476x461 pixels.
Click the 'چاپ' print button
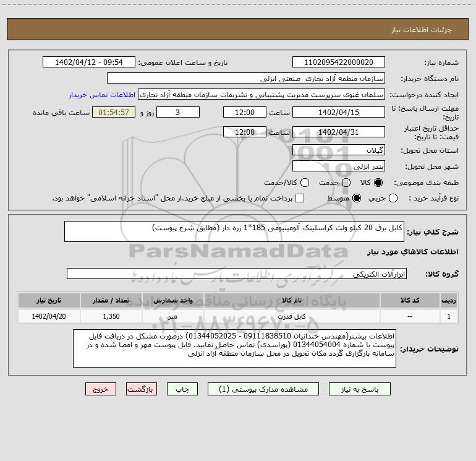[x=182, y=389]
